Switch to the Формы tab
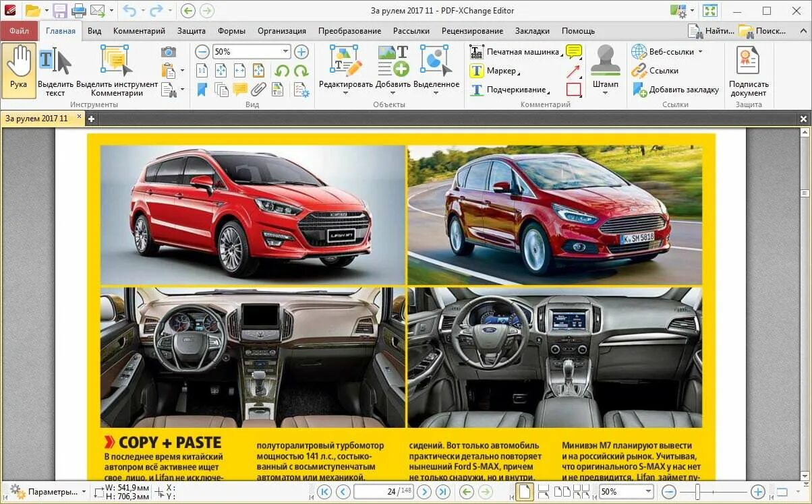 click(x=231, y=31)
